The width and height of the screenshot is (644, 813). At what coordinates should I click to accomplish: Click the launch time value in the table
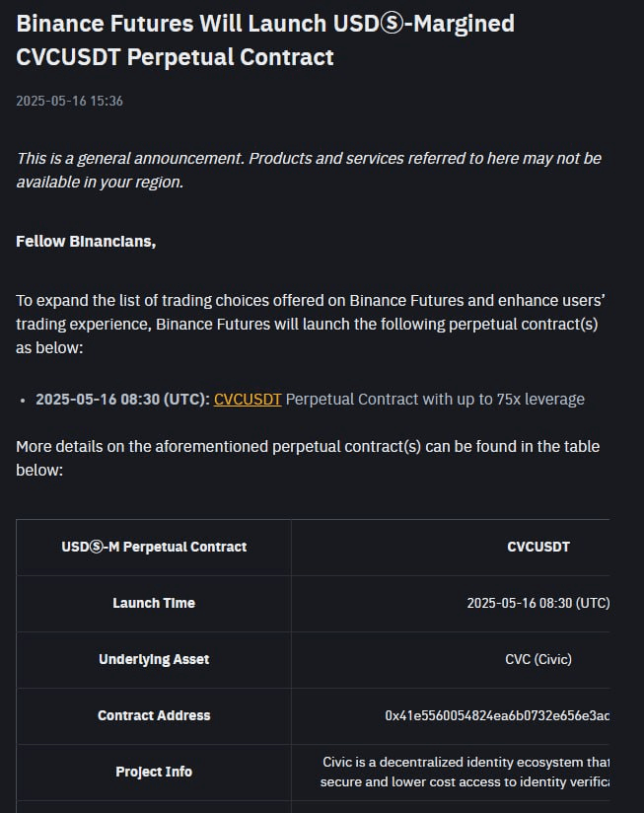tap(538, 603)
